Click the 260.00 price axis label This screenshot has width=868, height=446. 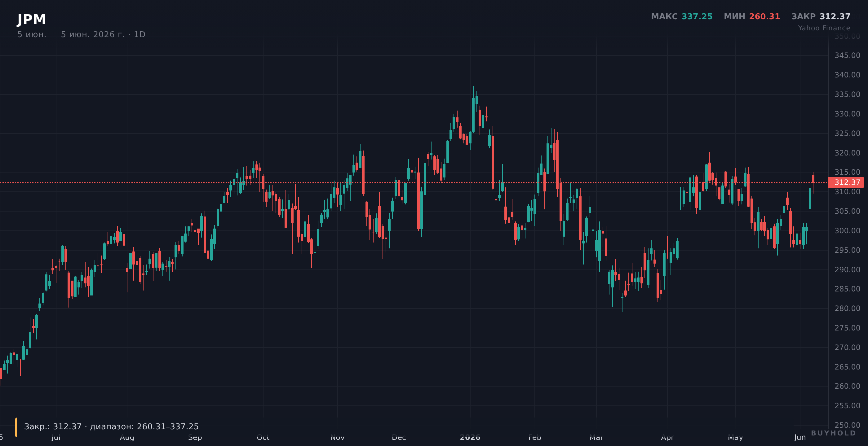(x=847, y=386)
